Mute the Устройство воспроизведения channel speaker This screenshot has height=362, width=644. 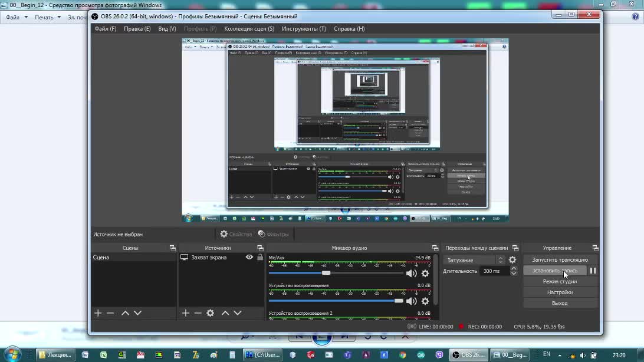pyautogui.click(x=411, y=301)
